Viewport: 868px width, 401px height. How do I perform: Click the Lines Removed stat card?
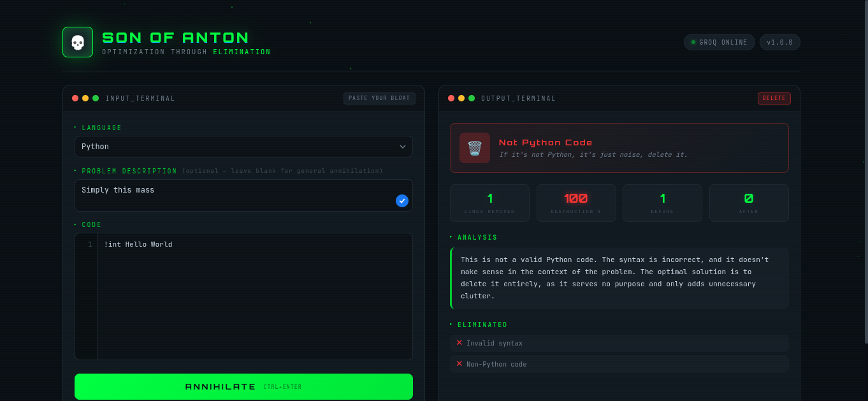[x=489, y=203]
